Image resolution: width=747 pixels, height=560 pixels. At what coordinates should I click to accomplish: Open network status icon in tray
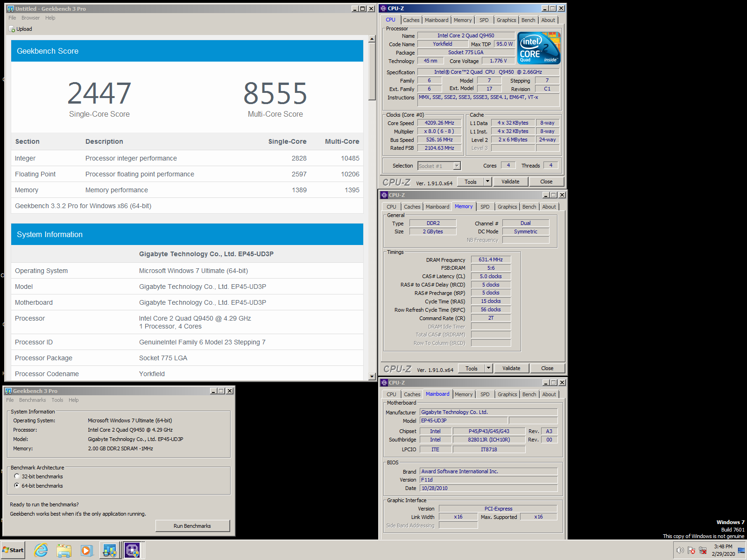[x=703, y=551]
